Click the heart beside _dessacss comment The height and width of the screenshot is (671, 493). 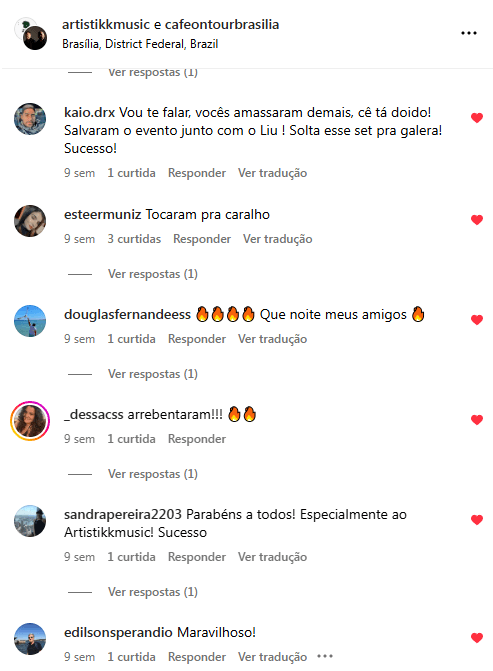pyautogui.click(x=477, y=420)
